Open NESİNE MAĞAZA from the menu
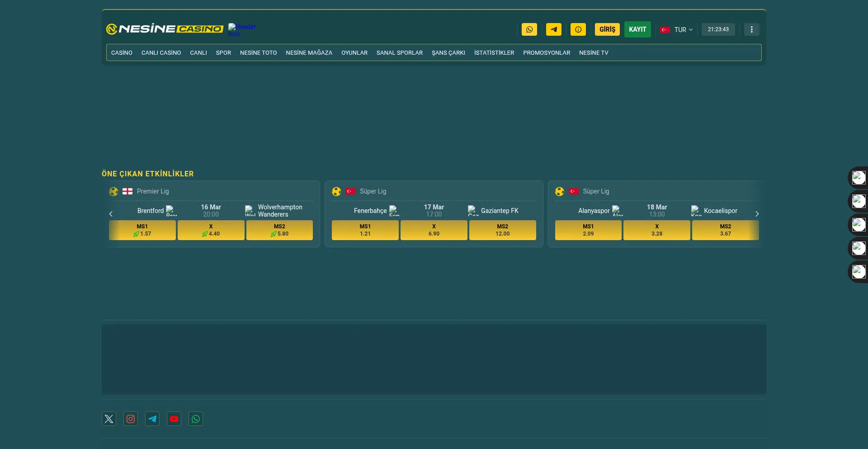 pyautogui.click(x=309, y=52)
